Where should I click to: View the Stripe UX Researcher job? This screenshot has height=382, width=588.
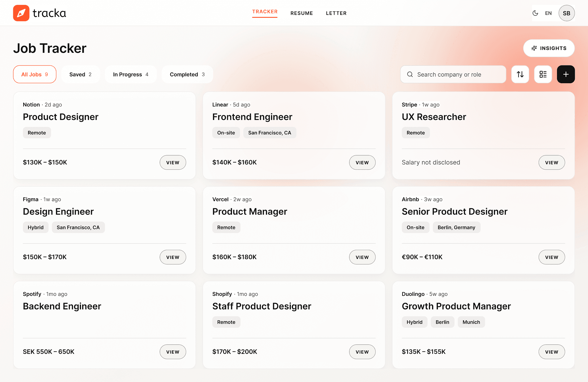tap(552, 162)
